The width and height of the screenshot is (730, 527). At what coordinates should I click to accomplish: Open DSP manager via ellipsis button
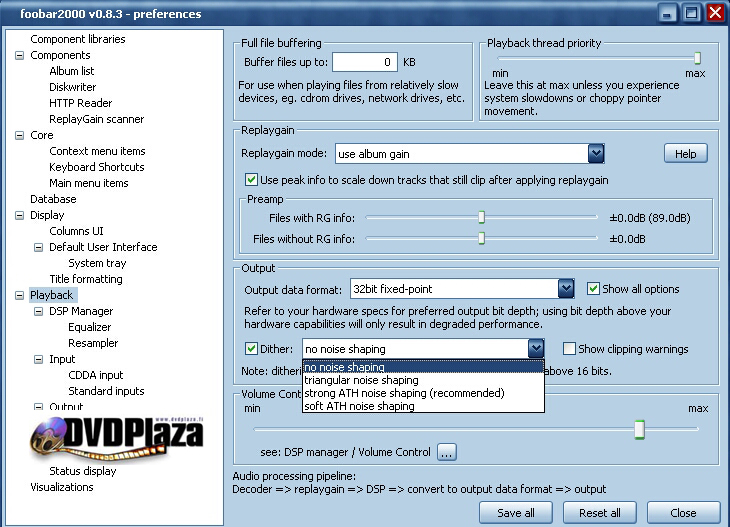pyautogui.click(x=446, y=452)
